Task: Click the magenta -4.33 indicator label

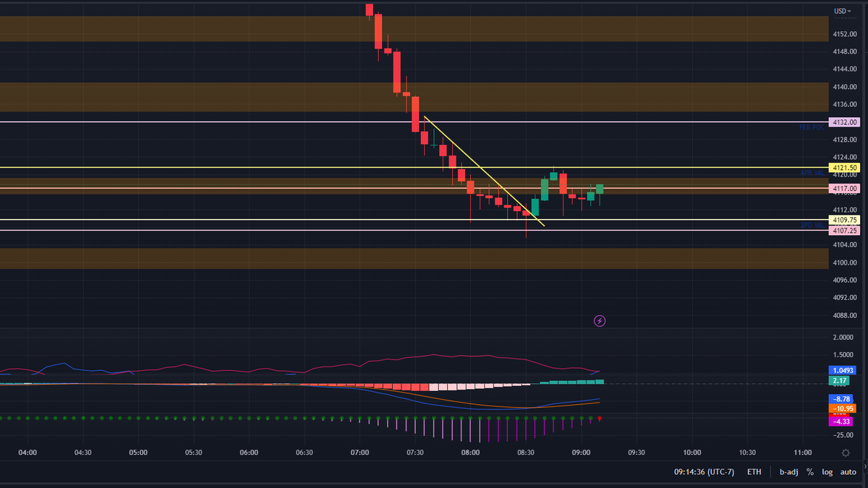Action: [x=841, y=421]
